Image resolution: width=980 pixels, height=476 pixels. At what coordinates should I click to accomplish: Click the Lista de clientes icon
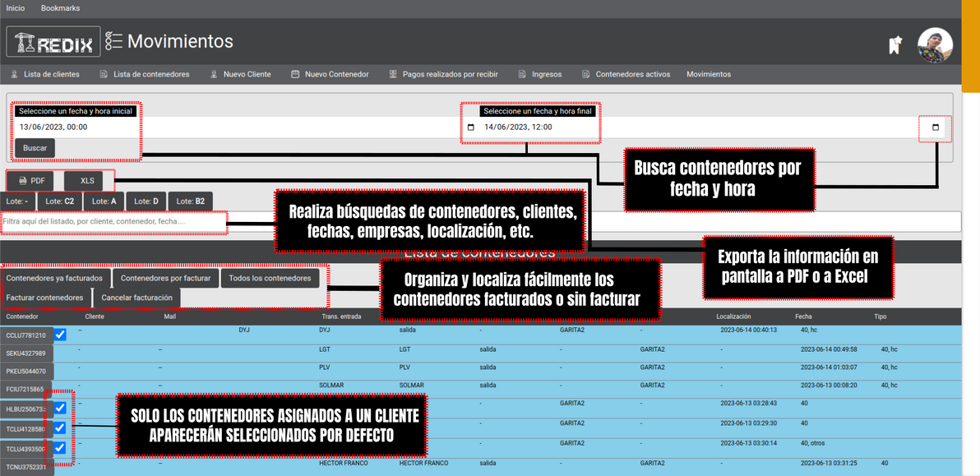tap(15, 74)
